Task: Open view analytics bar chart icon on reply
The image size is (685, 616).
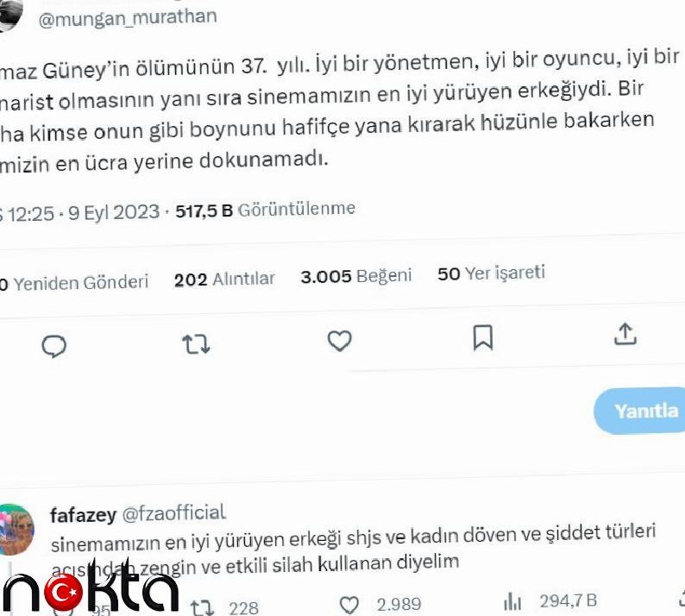Action: 512,601
